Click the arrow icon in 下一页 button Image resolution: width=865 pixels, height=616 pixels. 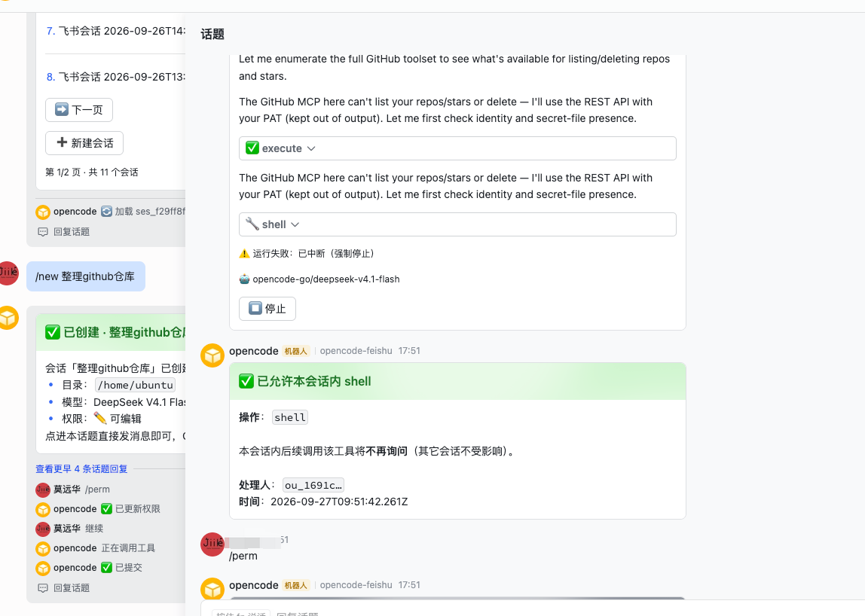(x=62, y=109)
